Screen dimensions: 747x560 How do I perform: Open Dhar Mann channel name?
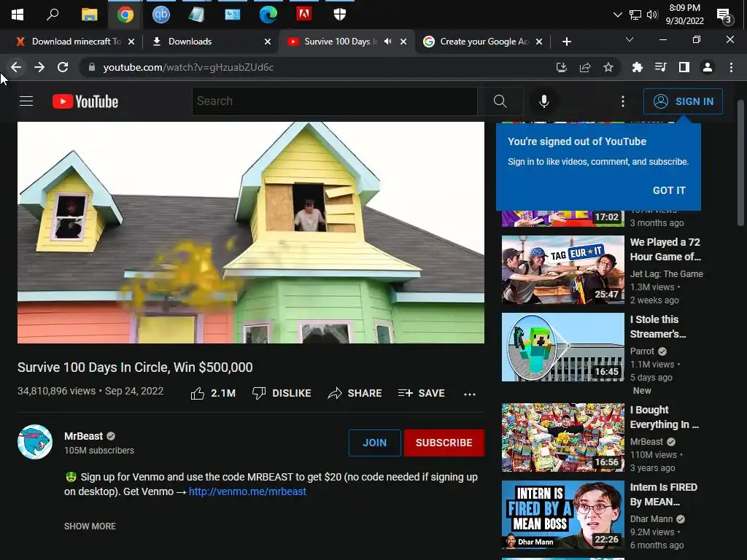tap(651, 519)
